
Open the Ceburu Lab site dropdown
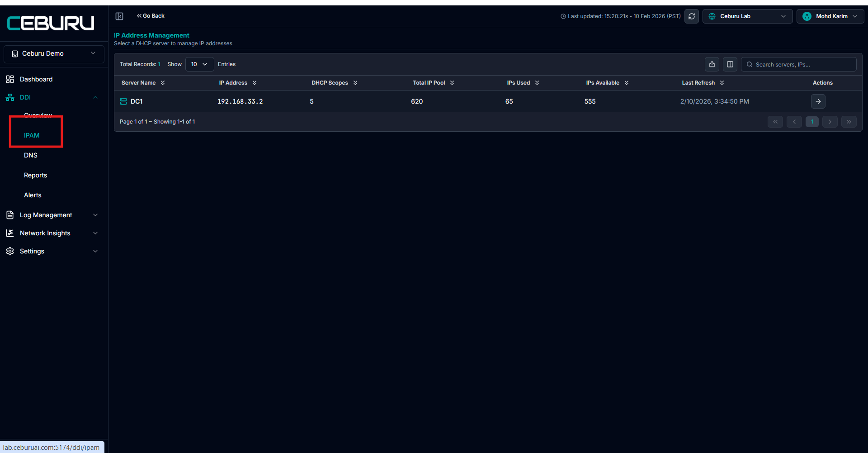tap(747, 16)
